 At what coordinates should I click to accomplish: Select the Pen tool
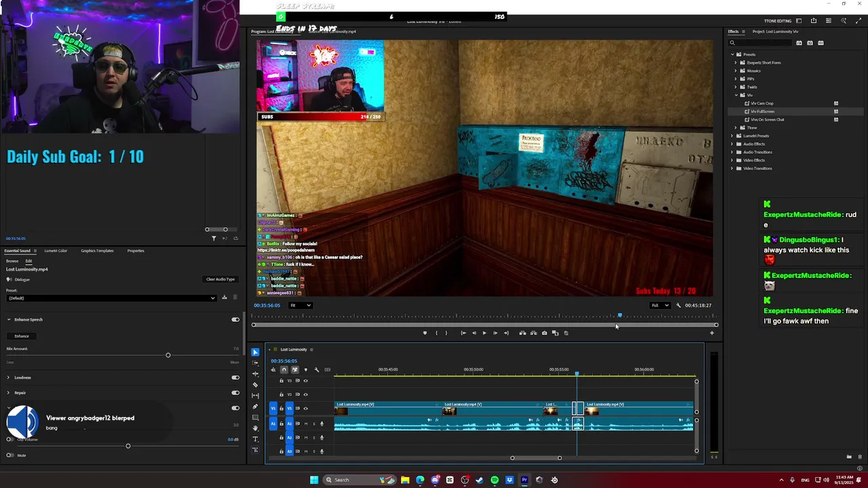pos(255,407)
